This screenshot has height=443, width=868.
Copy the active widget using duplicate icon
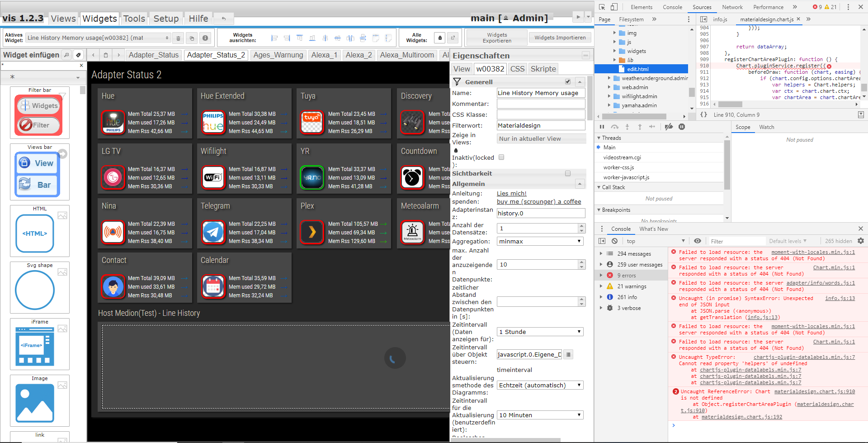(x=192, y=38)
